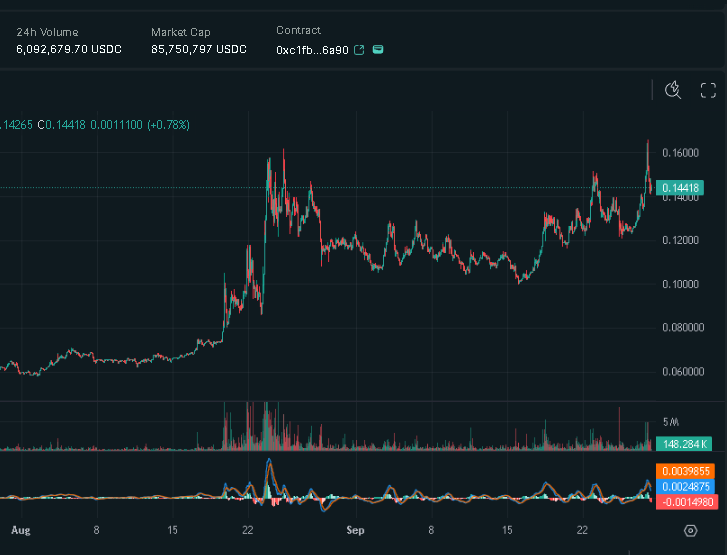The height and width of the screenshot is (555, 727).
Task: Click the blue indicator value 0.0024875
Action: click(686, 486)
